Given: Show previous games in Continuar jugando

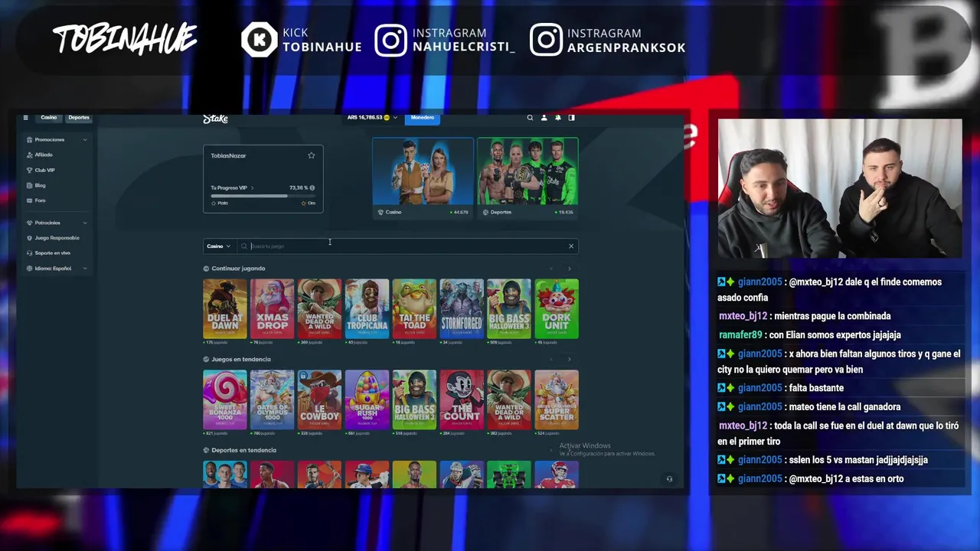Looking at the screenshot, I should coord(551,269).
